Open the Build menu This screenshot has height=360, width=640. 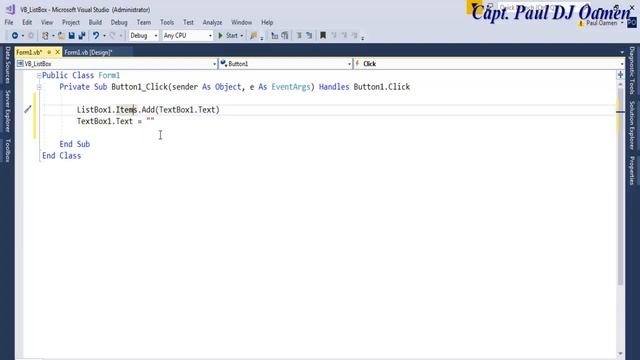pyautogui.click(x=95, y=22)
